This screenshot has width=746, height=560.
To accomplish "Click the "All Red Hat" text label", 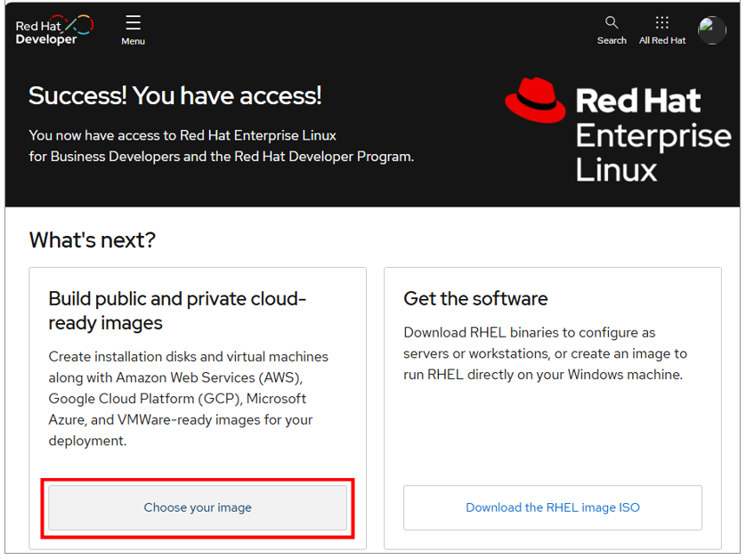I will click(662, 41).
